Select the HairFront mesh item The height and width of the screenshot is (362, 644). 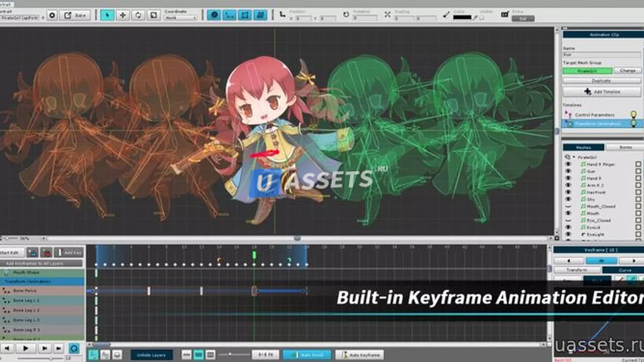click(596, 193)
